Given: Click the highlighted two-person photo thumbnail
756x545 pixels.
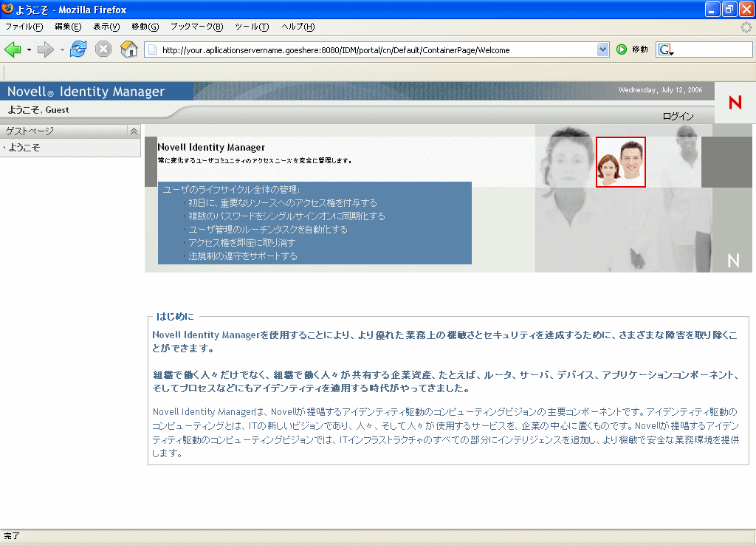Looking at the screenshot, I should (x=620, y=162).
